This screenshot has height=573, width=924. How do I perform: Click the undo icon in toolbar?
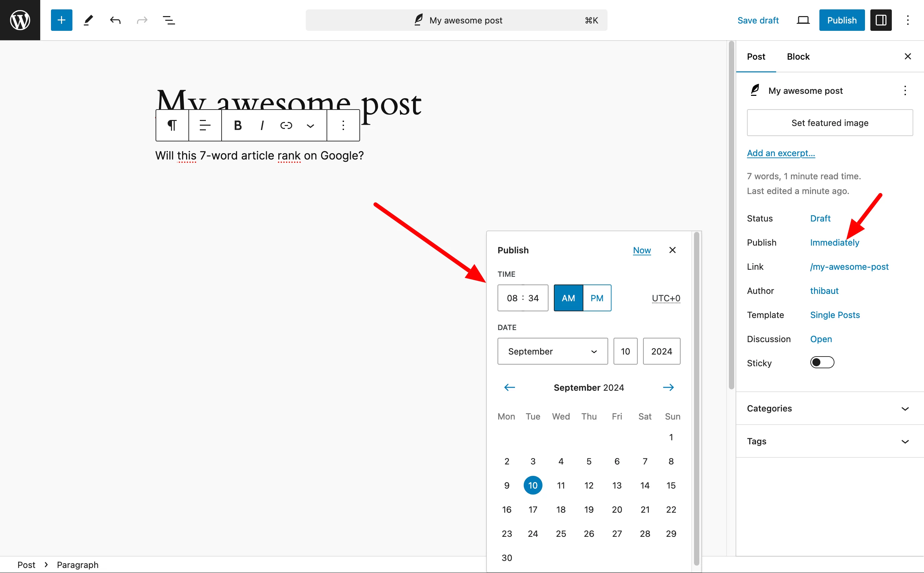coord(115,20)
